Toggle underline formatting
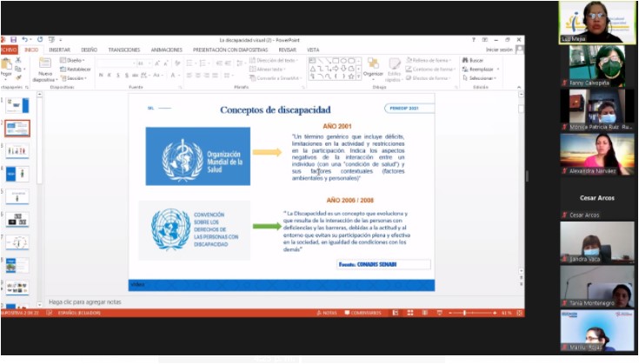This screenshot has height=364, width=639. [117, 76]
